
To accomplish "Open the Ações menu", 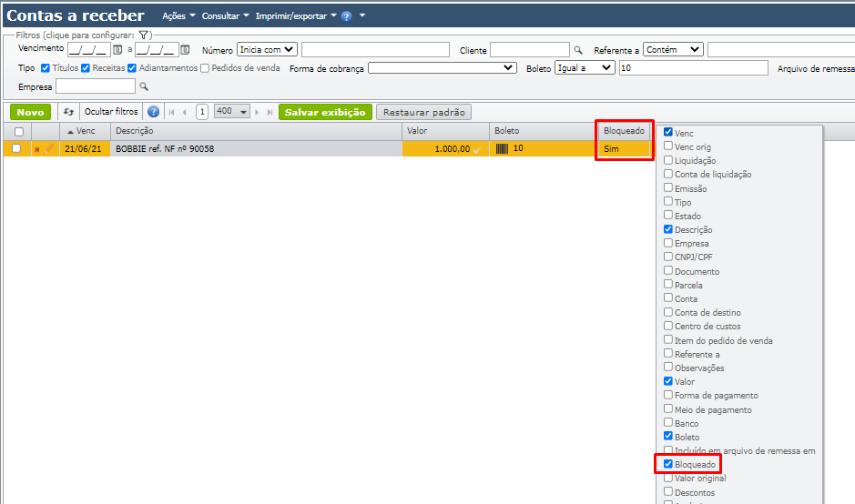I will pyautogui.click(x=178, y=16).
